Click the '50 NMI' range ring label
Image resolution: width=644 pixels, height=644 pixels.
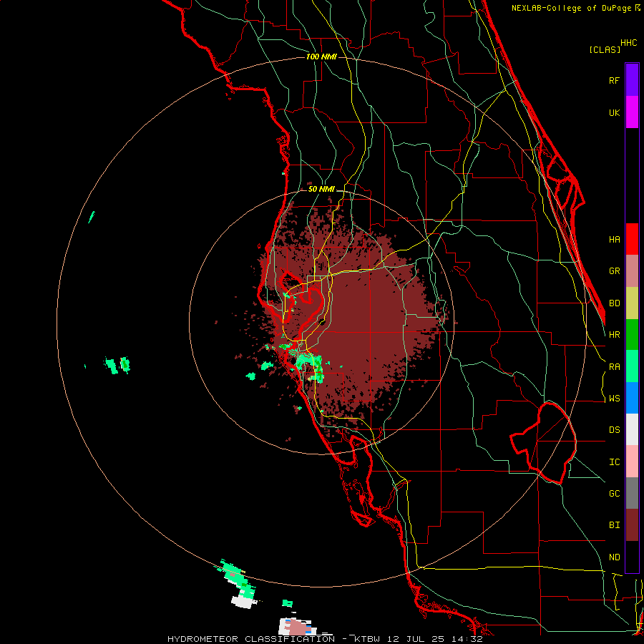(x=321, y=189)
